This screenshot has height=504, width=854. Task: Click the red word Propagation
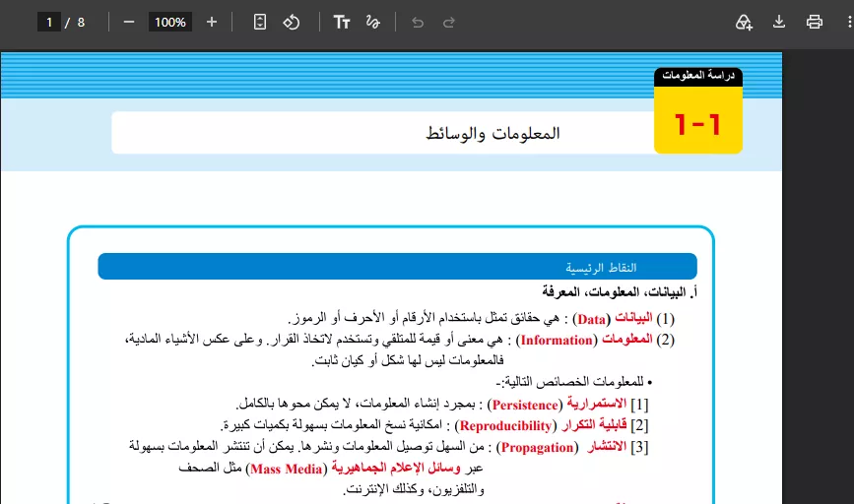click(537, 447)
